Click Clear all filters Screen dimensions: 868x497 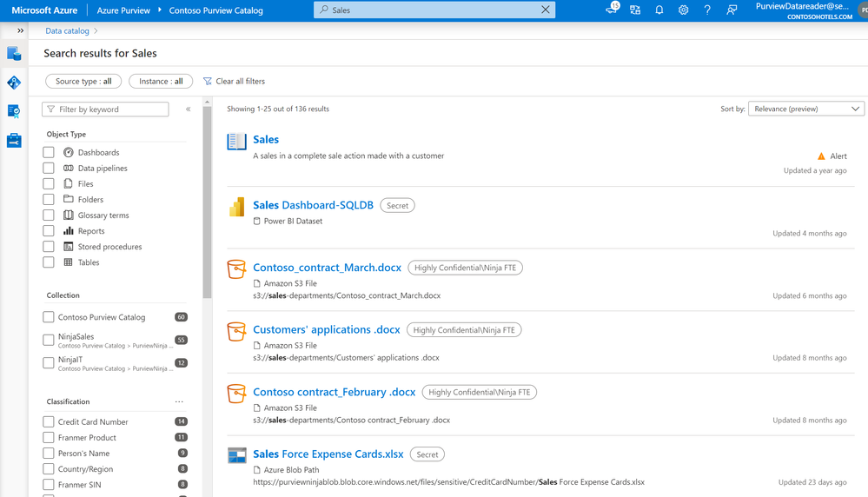coord(235,82)
